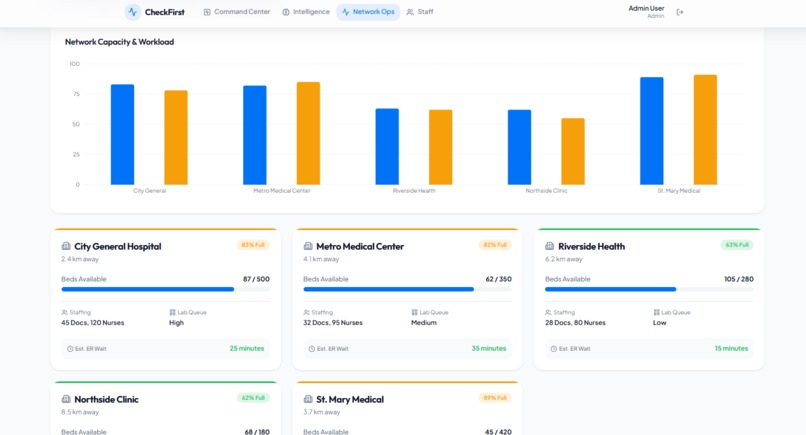Click the Low lab queue value

[x=660, y=323]
